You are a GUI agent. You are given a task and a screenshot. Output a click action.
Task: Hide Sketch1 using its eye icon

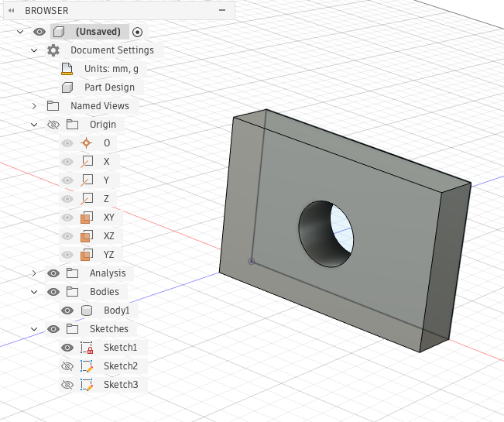coord(67,348)
